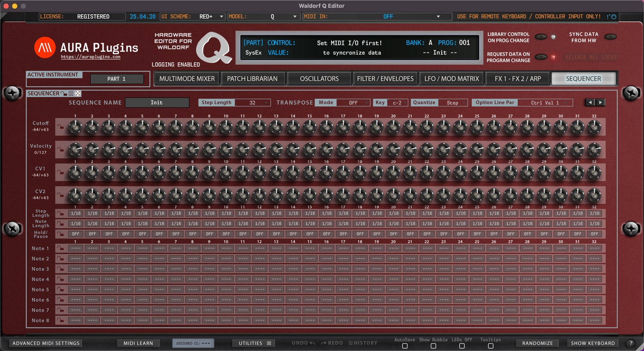Lock the Note 1 row
The image size is (644, 351).
[x=61, y=248]
